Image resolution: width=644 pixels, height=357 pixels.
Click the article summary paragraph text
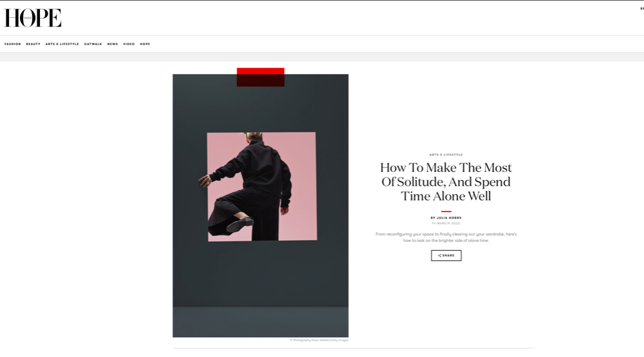[x=446, y=237]
